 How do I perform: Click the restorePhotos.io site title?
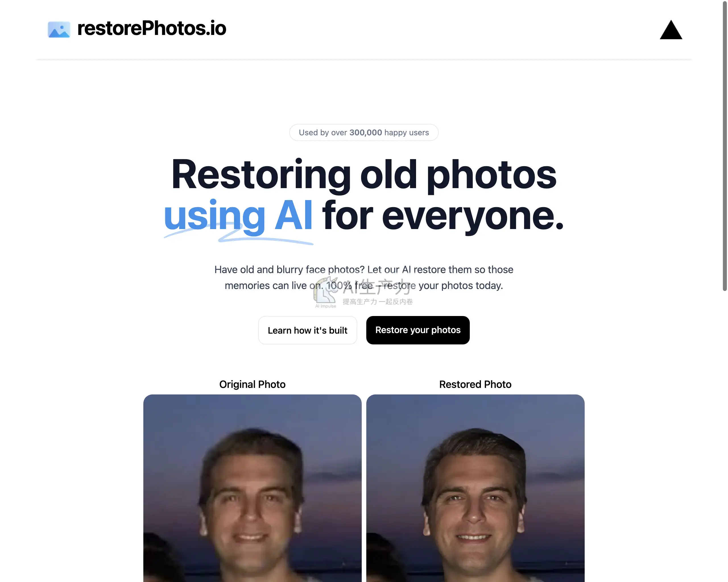pyautogui.click(x=152, y=28)
